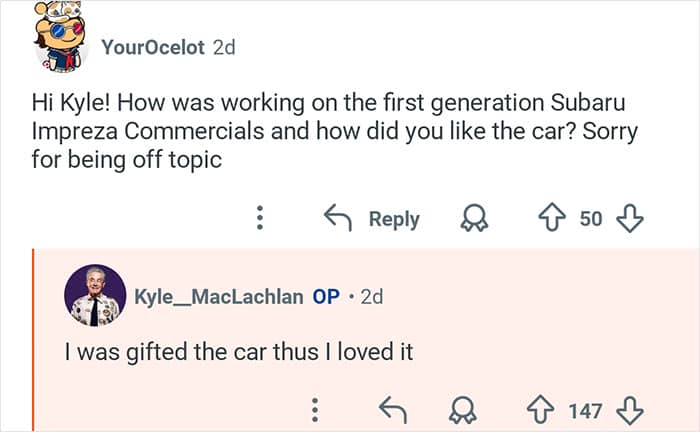The width and height of the screenshot is (700, 432).
Task: Click the vote count 50
Action: (x=591, y=218)
